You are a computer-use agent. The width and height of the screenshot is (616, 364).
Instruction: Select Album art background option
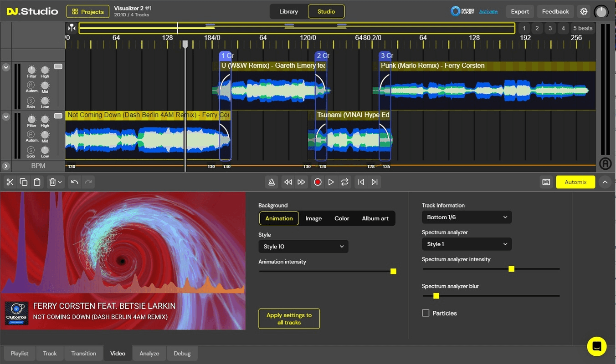(x=375, y=218)
